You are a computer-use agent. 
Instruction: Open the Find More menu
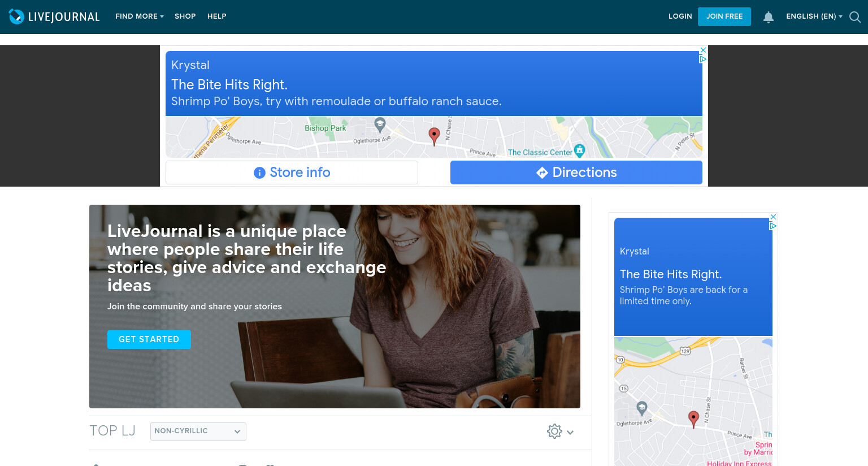pyautogui.click(x=140, y=16)
